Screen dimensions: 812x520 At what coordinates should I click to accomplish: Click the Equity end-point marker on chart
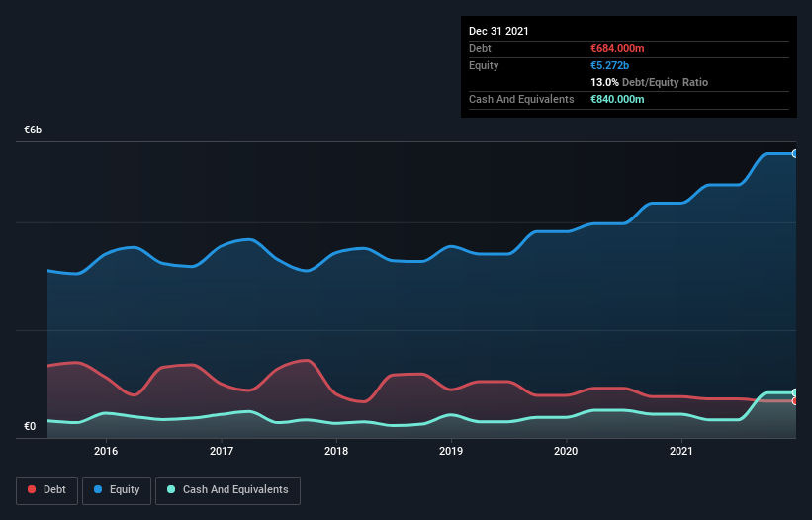pyautogui.click(x=795, y=153)
